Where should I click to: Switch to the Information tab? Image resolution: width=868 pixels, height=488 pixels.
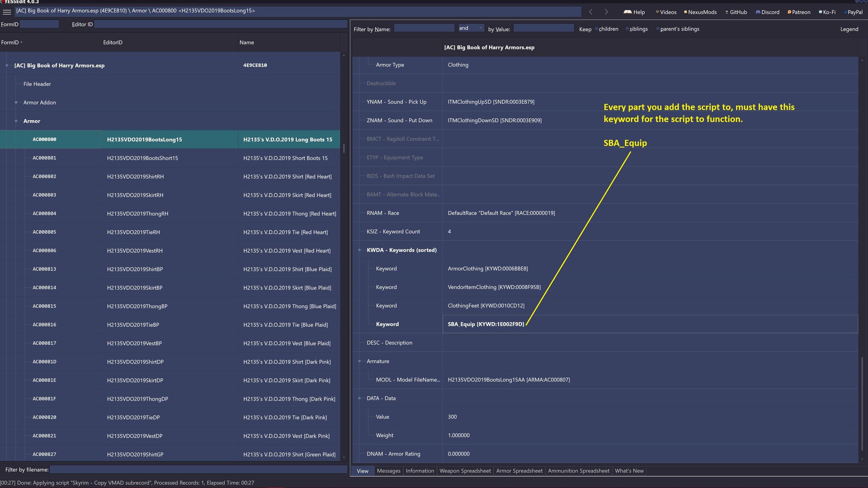coord(420,471)
